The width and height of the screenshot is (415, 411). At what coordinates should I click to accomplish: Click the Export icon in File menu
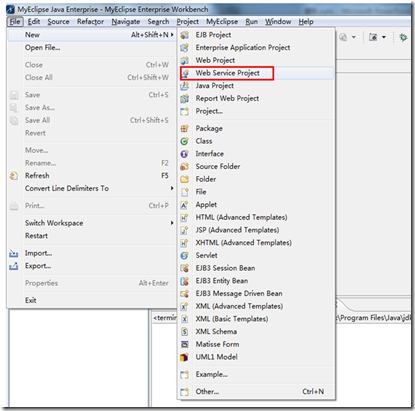pos(14,266)
